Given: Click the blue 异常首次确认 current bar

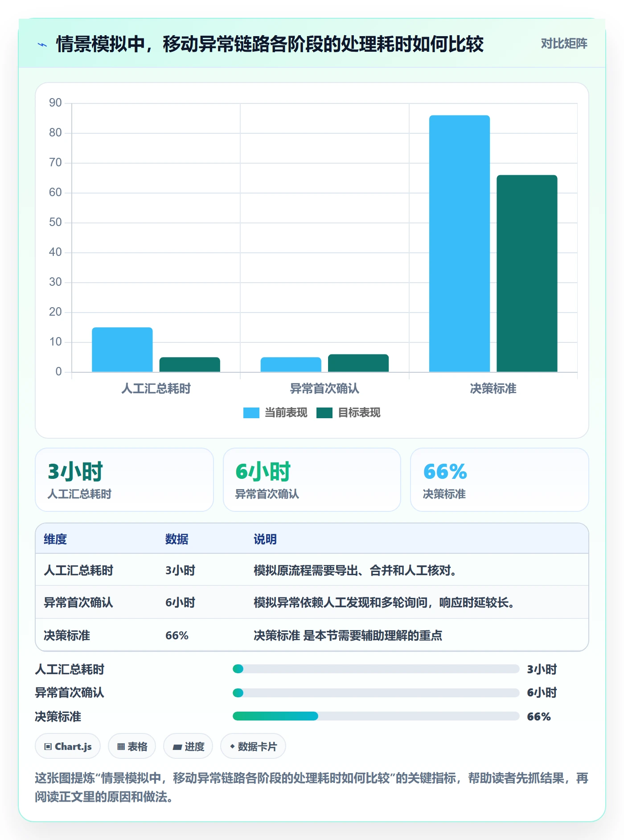Looking at the screenshot, I should (291, 364).
